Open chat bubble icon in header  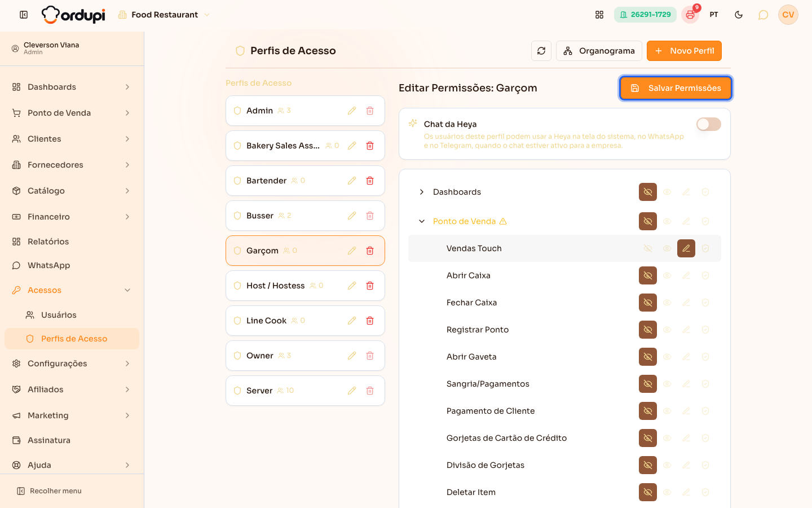pyautogui.click(x=763, y=15)
